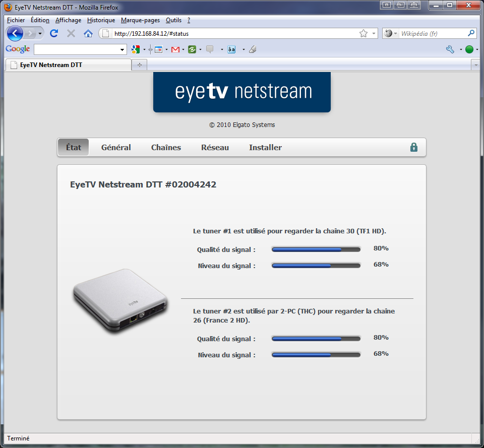
Task: Click the heading EyeTV Netstream DTT #02004242
Action: click(143, 184)
